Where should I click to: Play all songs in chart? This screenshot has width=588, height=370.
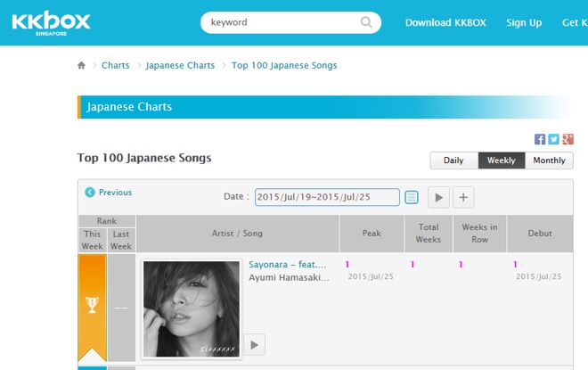[x=438, y=197]
